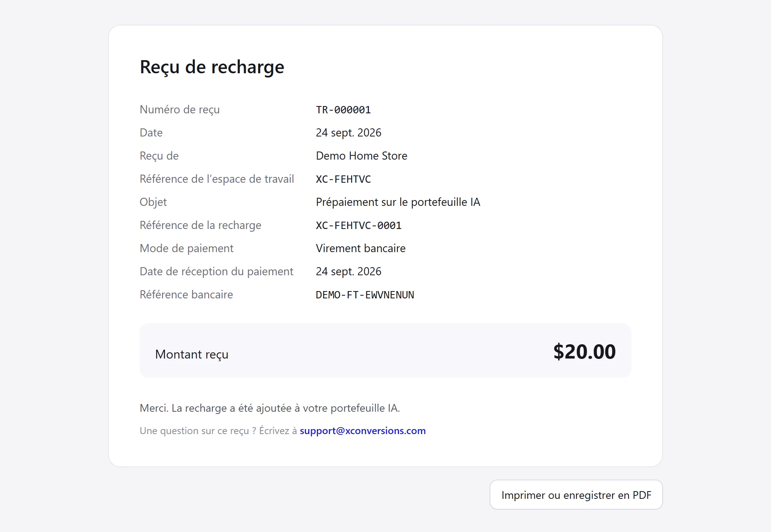Click the 'Merci. La recharge a été ajoutée' message

[x=270, y=408]
